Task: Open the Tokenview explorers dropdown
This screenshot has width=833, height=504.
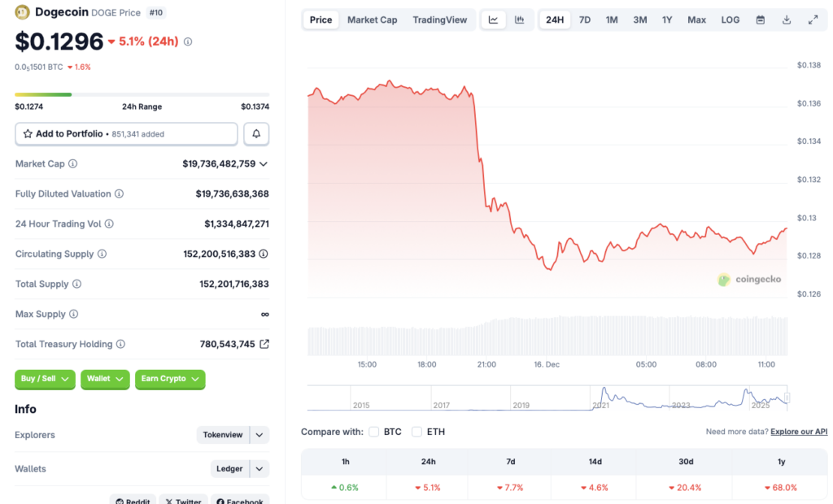Action: pos(233,435)
